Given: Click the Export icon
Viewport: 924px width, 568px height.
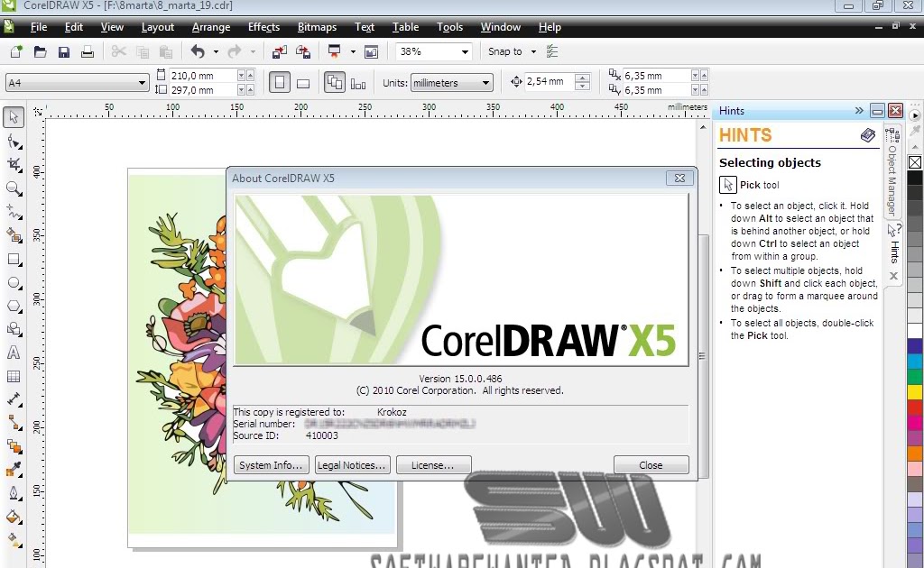Looking at the screenshot, I should pos(303,51).
